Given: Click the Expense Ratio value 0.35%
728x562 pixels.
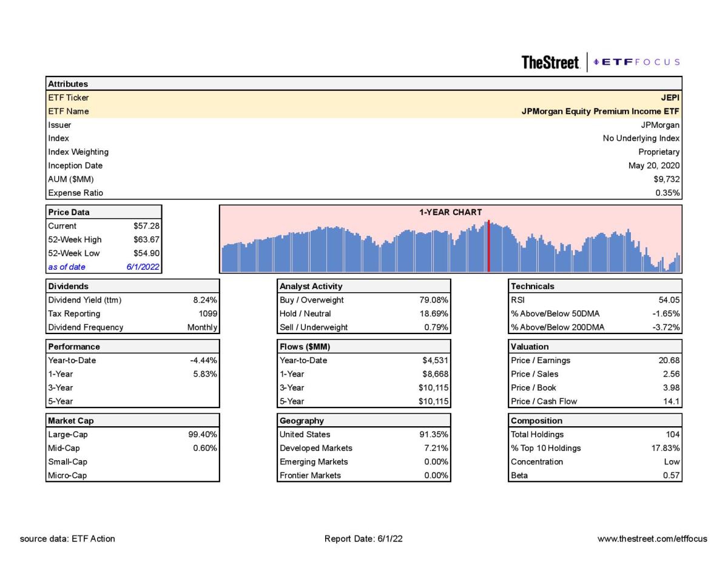Looking at the screenshot, I should [667, 193].
